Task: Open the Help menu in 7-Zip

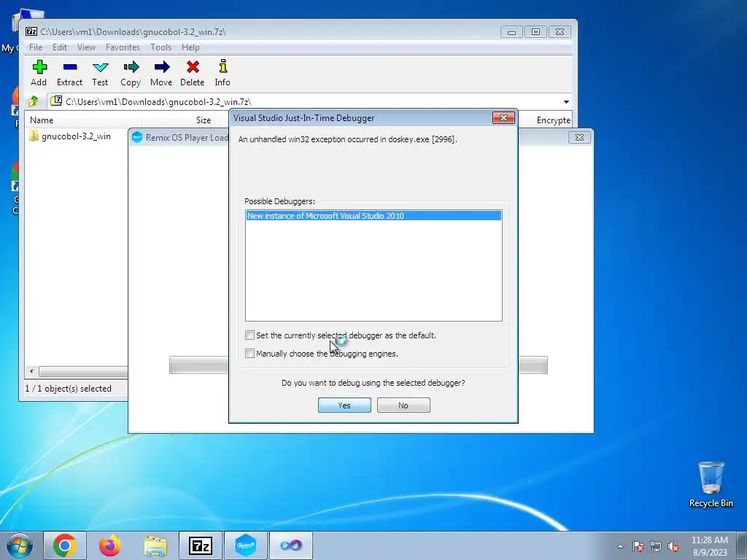Action: pyautogui.click(x=190, y=47)
